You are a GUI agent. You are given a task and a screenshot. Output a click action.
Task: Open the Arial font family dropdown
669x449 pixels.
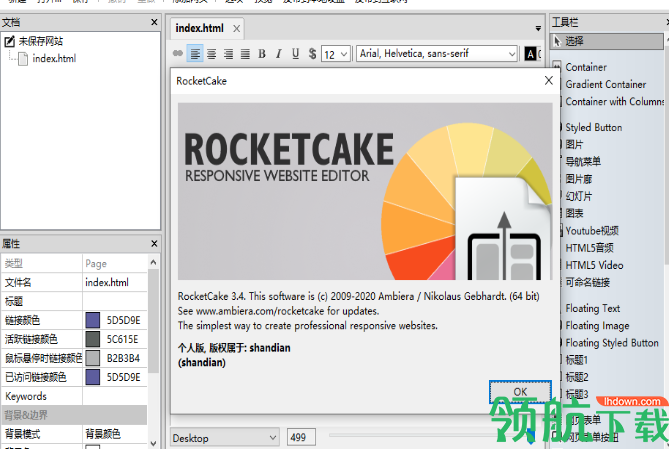(x=437, y=54)
